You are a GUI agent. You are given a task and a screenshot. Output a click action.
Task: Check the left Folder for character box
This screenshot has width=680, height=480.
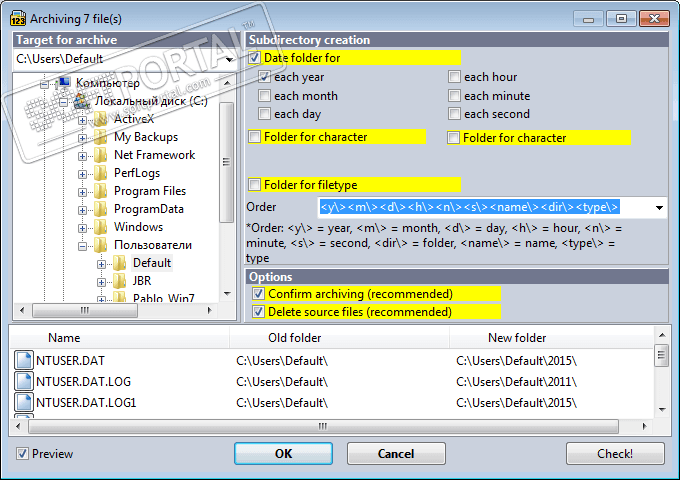tap(255, 137)
